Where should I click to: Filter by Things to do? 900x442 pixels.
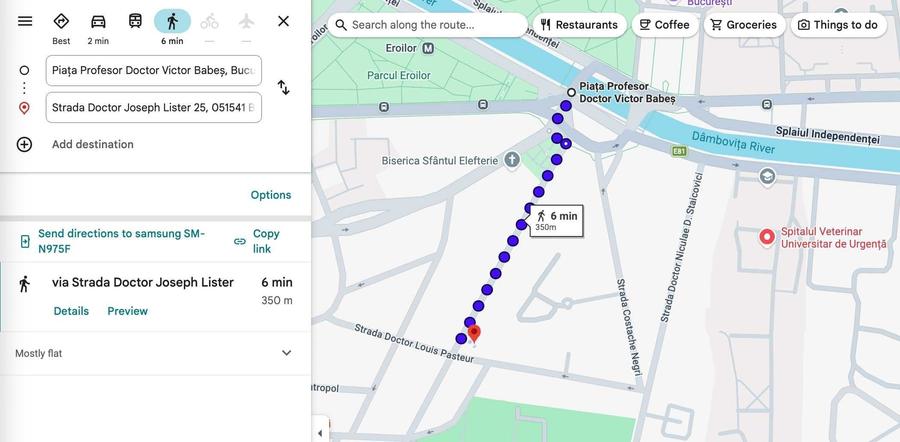click(x=839, y=25)
